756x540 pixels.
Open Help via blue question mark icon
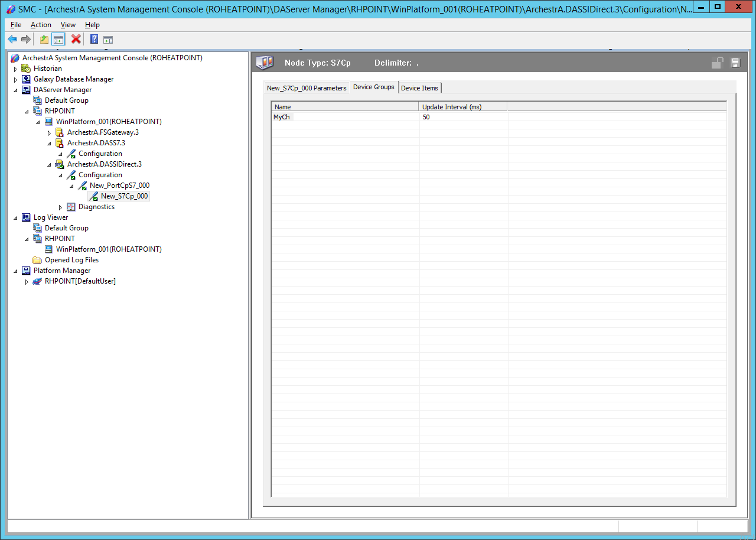[x=94, y=40]
